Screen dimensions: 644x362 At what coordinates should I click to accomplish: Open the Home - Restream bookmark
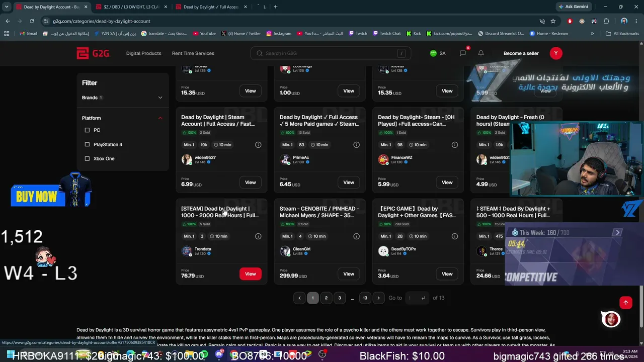(548, 34)
